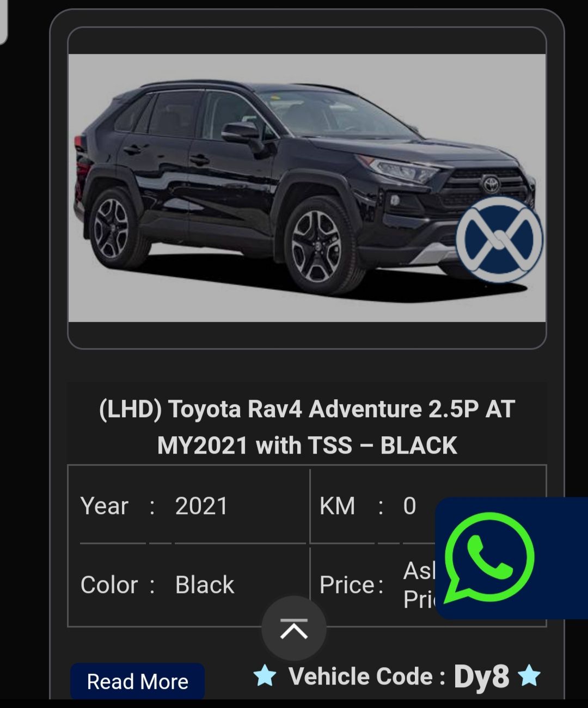Click the Year label in the specs table
This screenshot has height=708, width=588.
pyautogui.click(x=104, y=506)
